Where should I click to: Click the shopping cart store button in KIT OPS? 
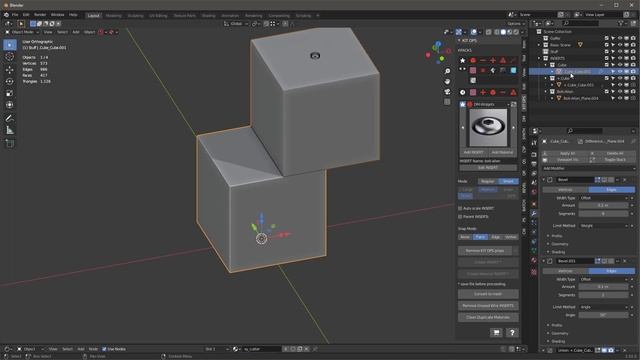(x=496, y=333)
